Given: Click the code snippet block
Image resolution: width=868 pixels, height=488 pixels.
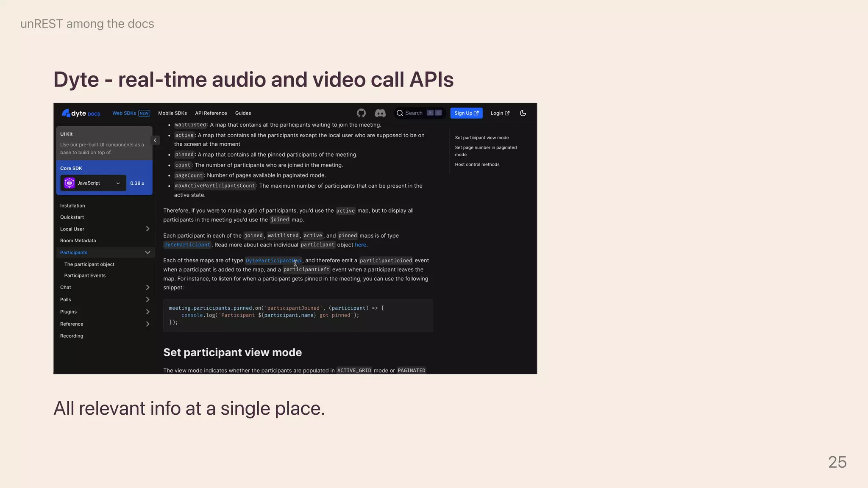Looking at the screenshot, I should coord(298,315).
